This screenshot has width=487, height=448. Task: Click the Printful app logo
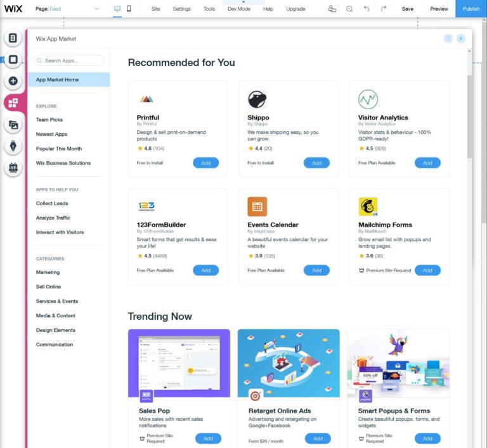pos(146,99)
